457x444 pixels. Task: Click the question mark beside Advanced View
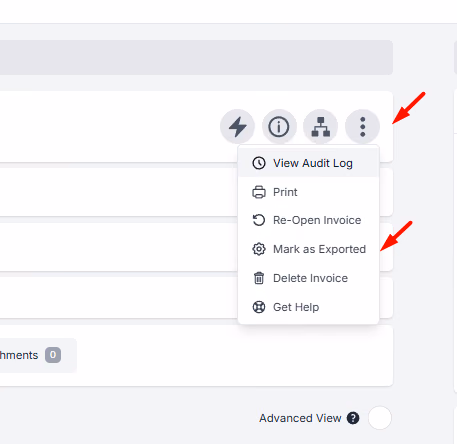(x=353, y=418)
